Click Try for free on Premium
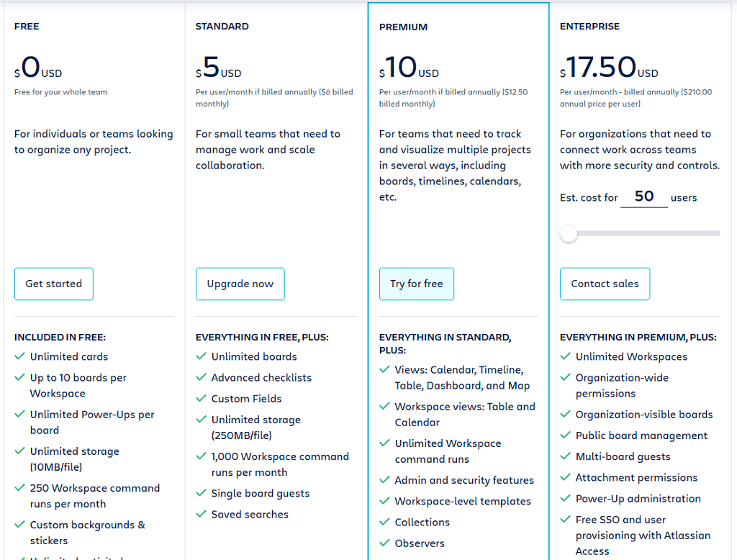Image resolution: width=737 pixels, height=560 pixels. (x=417, y=284)
